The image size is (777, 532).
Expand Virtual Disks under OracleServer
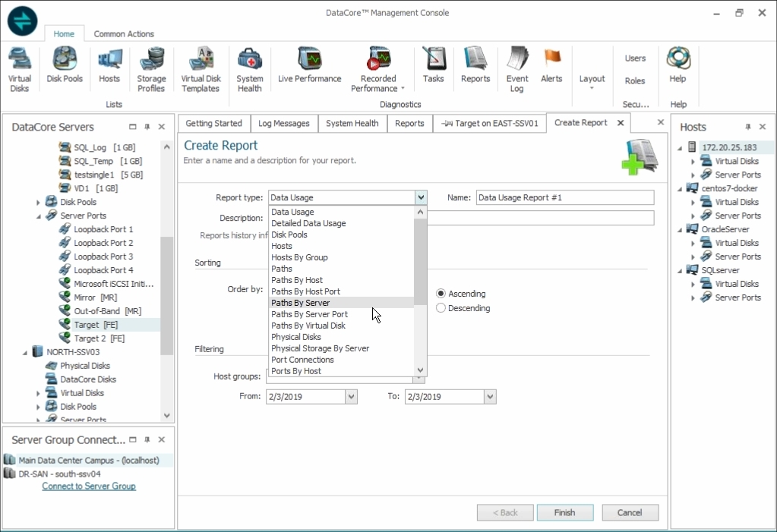click(693, 243)
